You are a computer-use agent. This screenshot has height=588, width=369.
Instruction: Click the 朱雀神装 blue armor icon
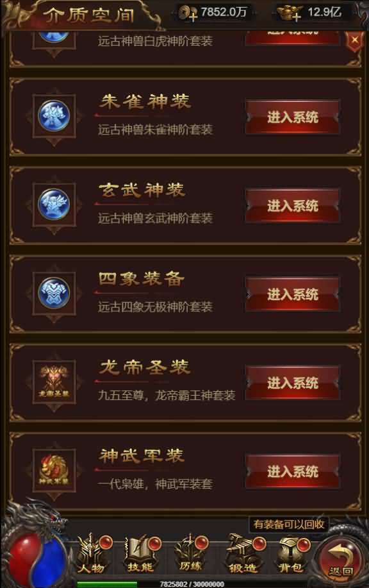(54, 116)
